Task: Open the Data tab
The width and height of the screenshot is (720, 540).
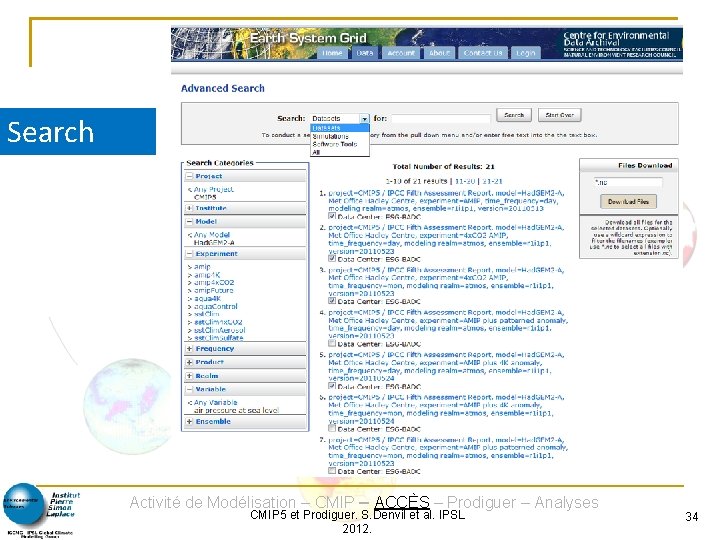Action: click(365, 53)
